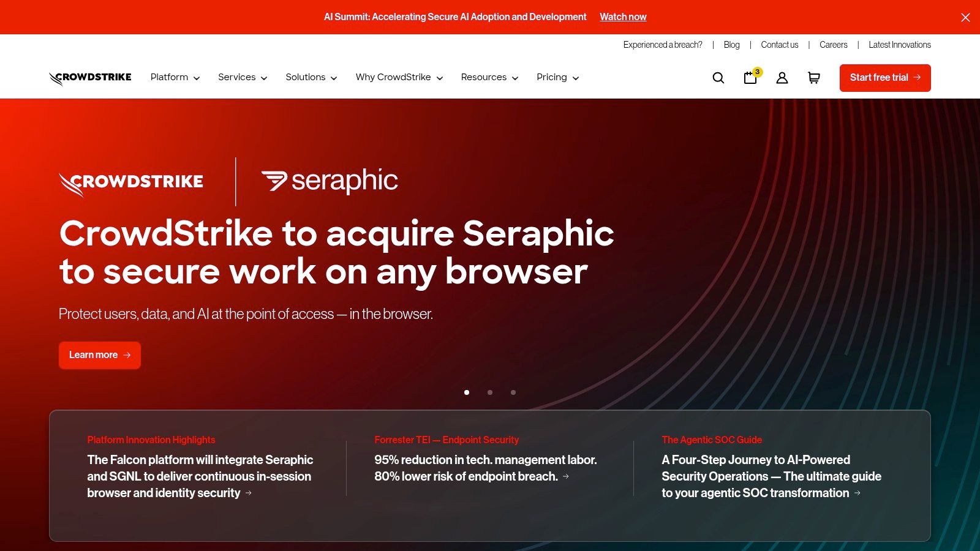Open the Blog link
Viewport: 980px width, 551px height.
pyautogui.click(x=731, y=45)
